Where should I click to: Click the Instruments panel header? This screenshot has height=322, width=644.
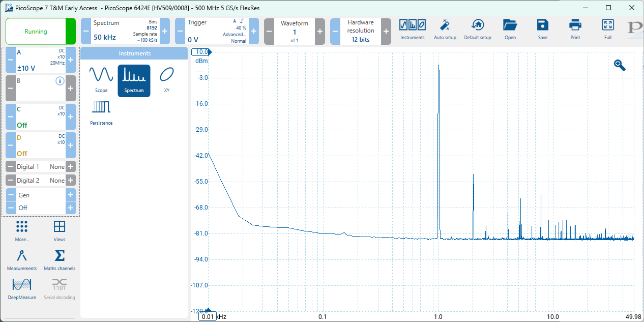tap(134, 53)
